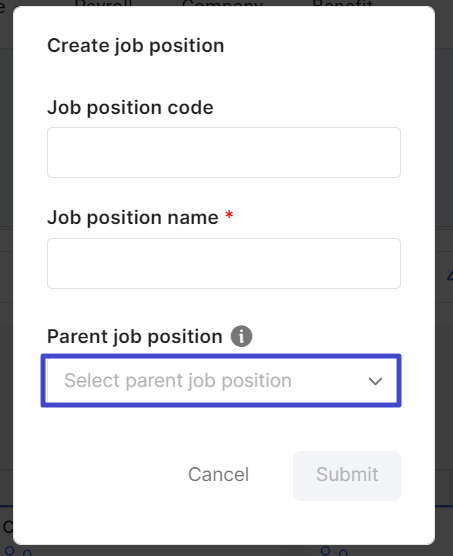Click the red required asterisk after Job position name
This screenshot has width=453, height=556.
click(x=229, y=215)
